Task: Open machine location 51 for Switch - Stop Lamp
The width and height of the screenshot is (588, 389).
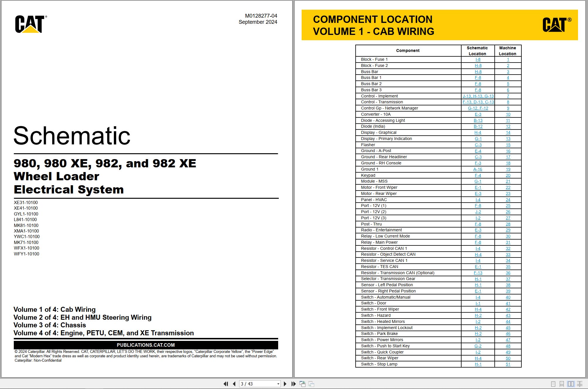Action: tap(508, 364)
